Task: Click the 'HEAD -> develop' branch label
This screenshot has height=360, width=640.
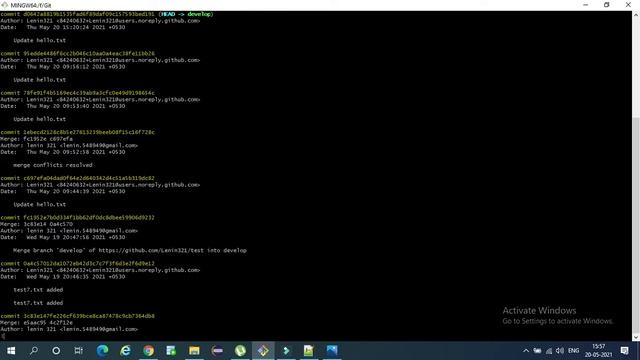Action: 186,14
